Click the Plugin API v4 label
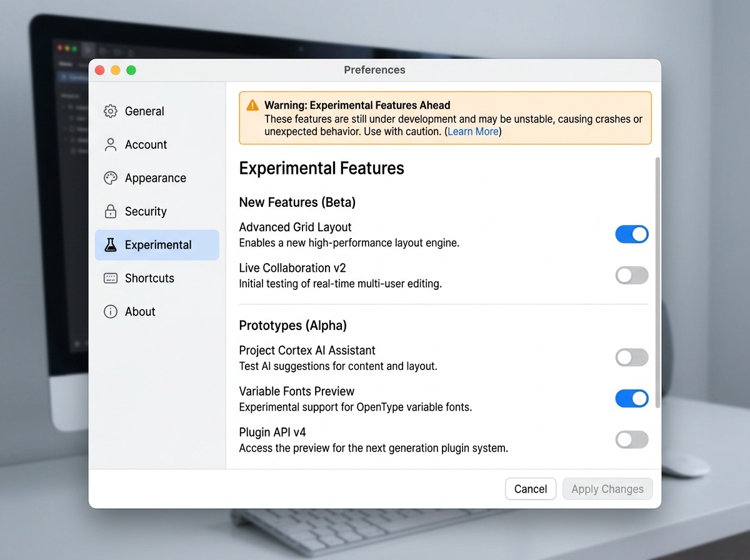 click(272, 432)
